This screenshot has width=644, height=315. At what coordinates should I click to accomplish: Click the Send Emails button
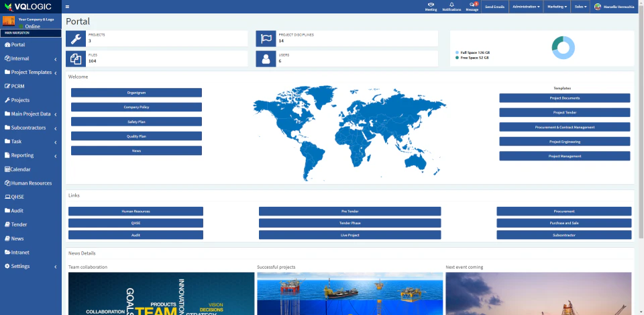[494, 7]
